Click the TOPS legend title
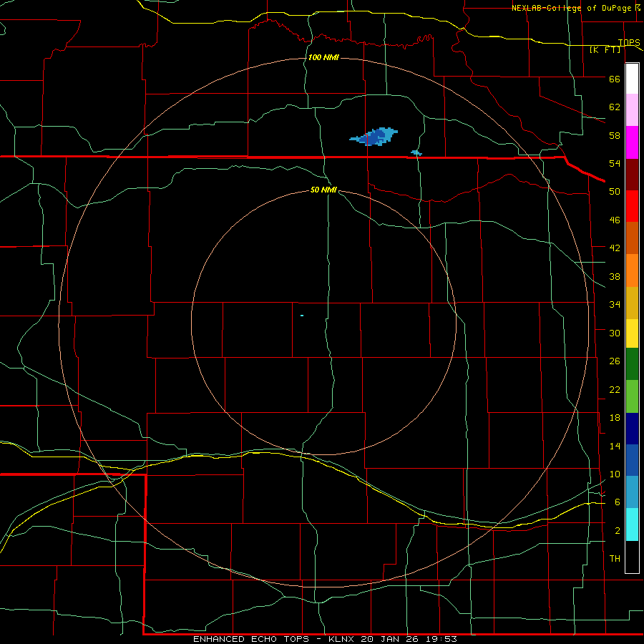 click(x=629, y=42)
